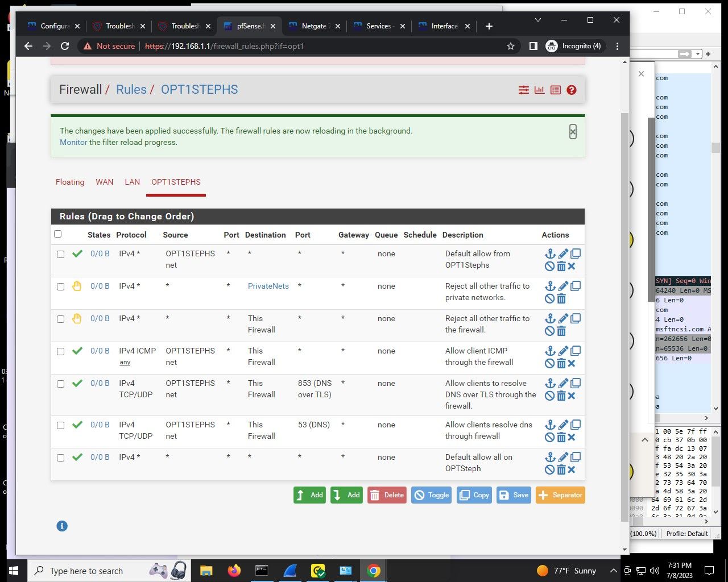Dismiss the changes applied success message

click(x=573, y=132)
